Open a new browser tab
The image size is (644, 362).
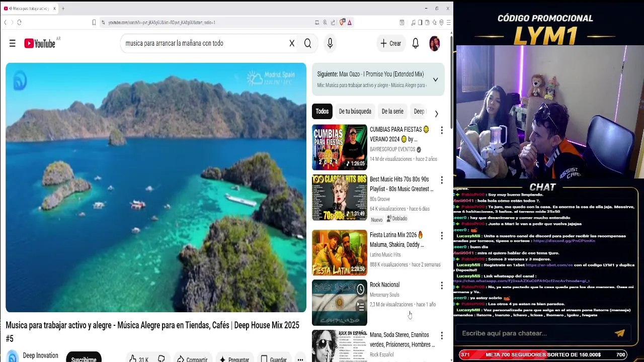coord(63,9)
